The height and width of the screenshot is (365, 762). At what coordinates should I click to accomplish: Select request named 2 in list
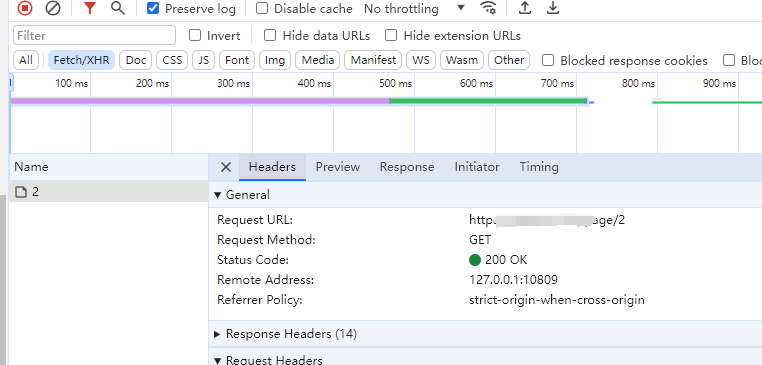point(108,191)
